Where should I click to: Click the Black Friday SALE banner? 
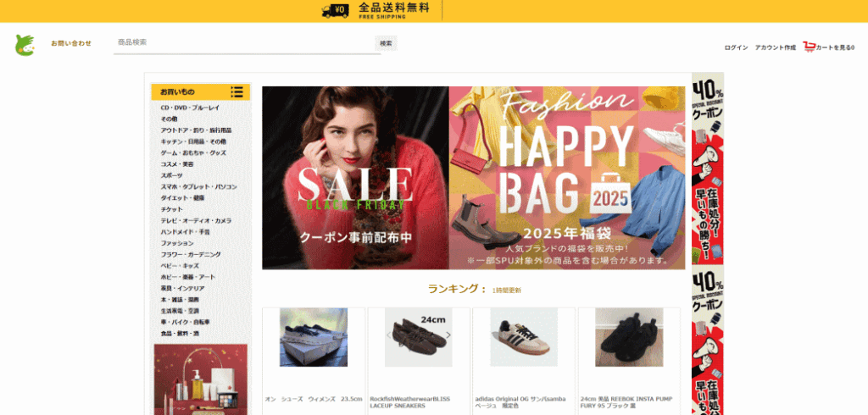[x=355, y=178]
